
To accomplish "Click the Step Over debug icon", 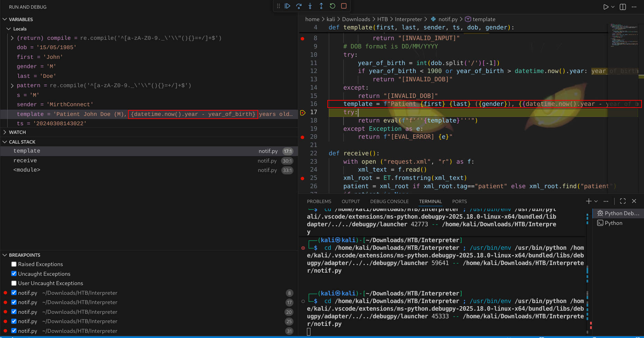I will click(299, 6).
